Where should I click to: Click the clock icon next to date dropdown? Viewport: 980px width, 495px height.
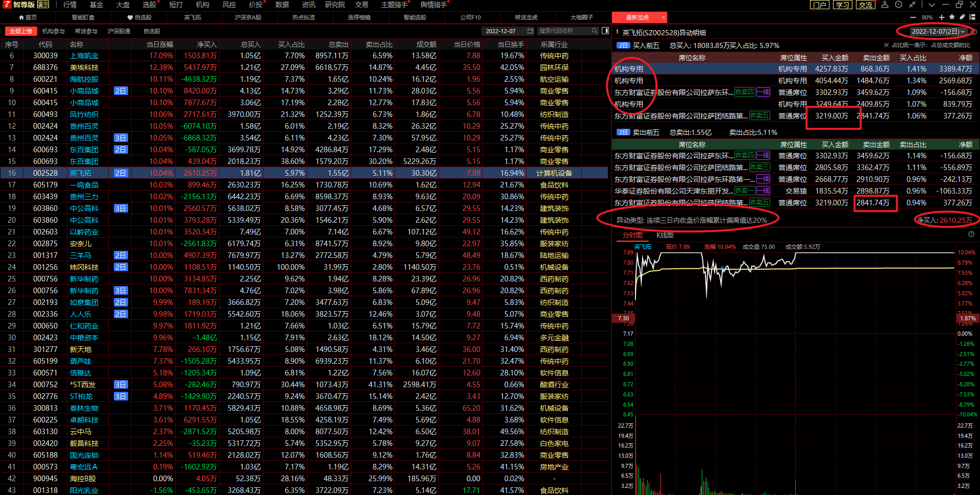pos(974,32)
